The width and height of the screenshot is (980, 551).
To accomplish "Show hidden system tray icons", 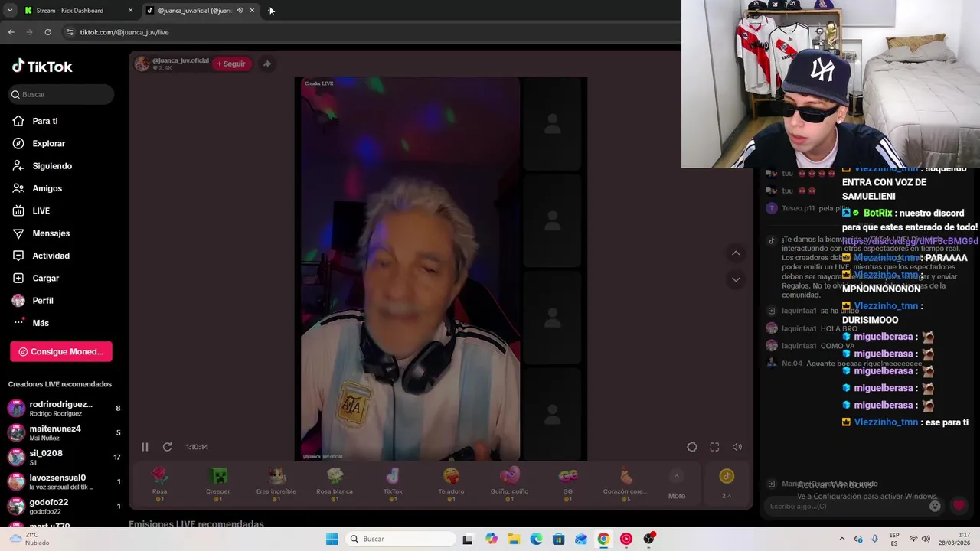I will [842, 539].
